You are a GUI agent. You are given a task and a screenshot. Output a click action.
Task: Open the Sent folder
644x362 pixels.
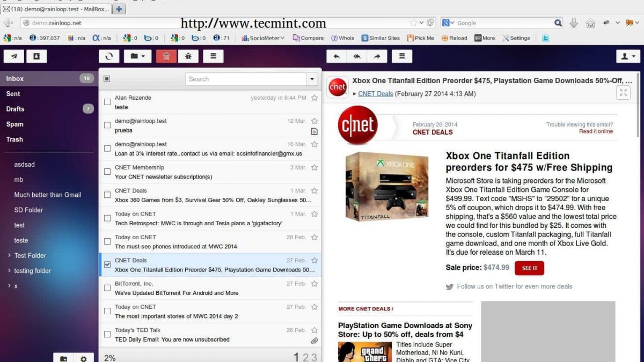(48, 94)
